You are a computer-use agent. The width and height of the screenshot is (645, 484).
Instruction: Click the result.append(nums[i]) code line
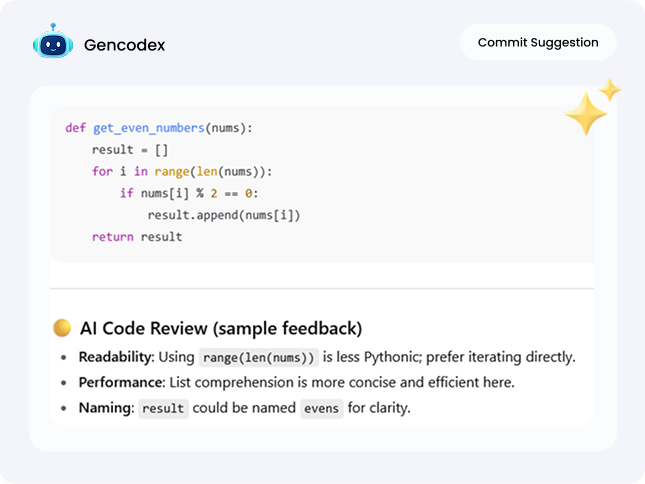pyautogui.click(x=224, y=215)
